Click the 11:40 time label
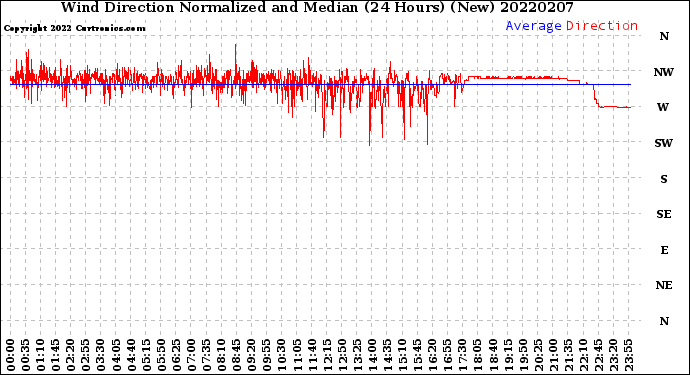This screenshot has height=375, width=690. [x=312, y=355]
